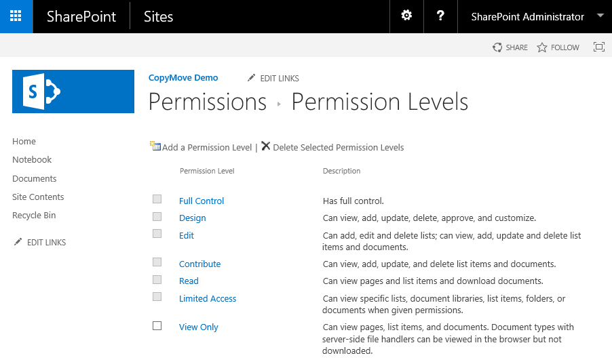Viewport: 612px width, 364px height.
Task: Go to Site Contents in left navigation
Action: [x=38, y=197]
